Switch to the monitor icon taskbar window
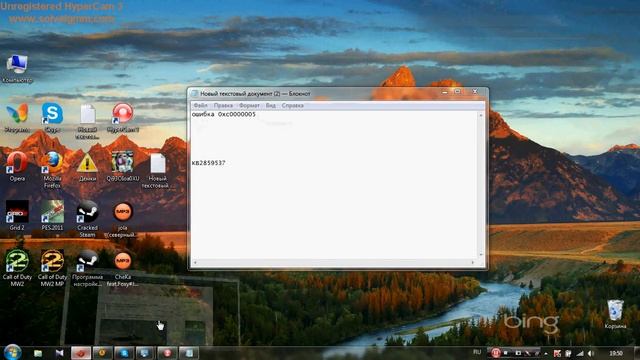Viewport: 640px width, 360px height. (145, 353)
